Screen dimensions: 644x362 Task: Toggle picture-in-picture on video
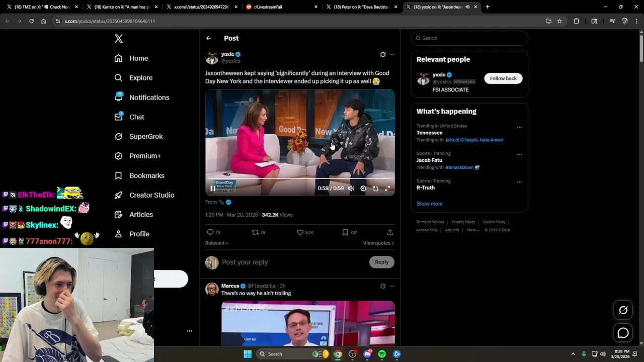pyautogui.click(x=375, y=189)
